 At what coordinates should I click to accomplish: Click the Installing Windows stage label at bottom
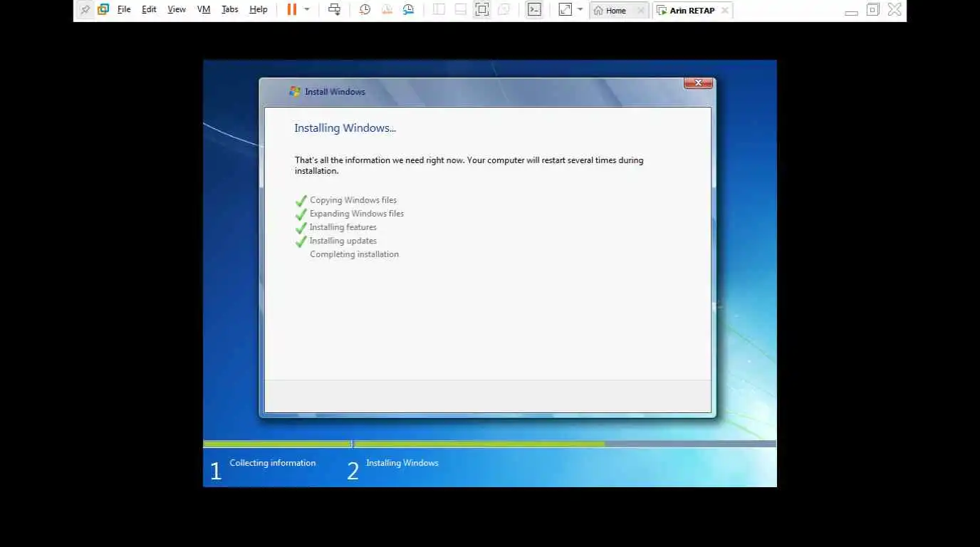pyautogui.click(x=402, y=463)
